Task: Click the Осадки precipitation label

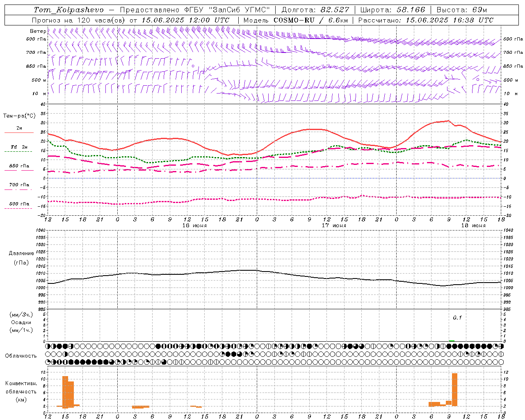Action: click(x=21, y=322)
